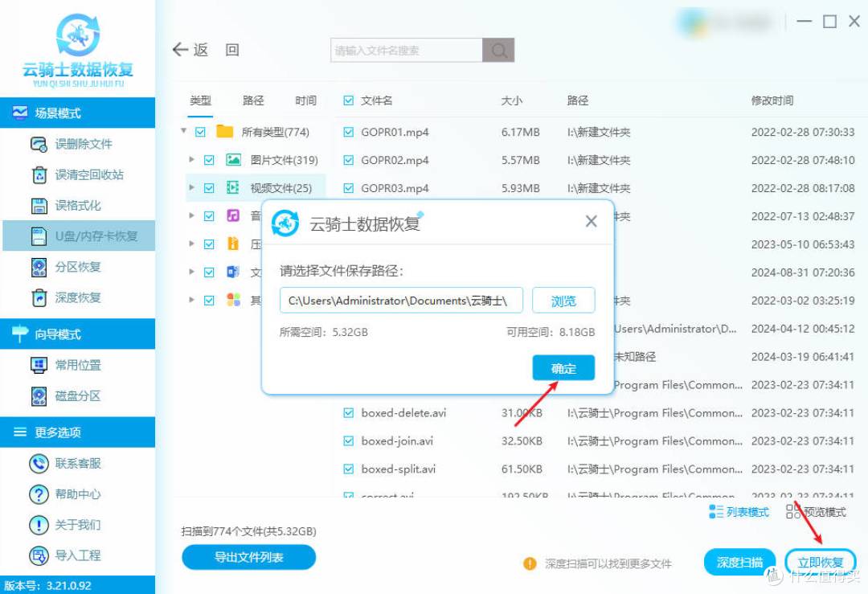Expand the compressed files tree node
Viewport: 868px width, 594px height.
tap(191, 244)
